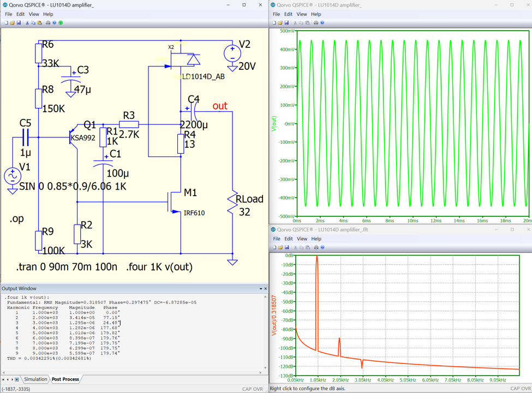Maximize the schematic window
This screenshot has height=393, width=532.
[244, 5]
